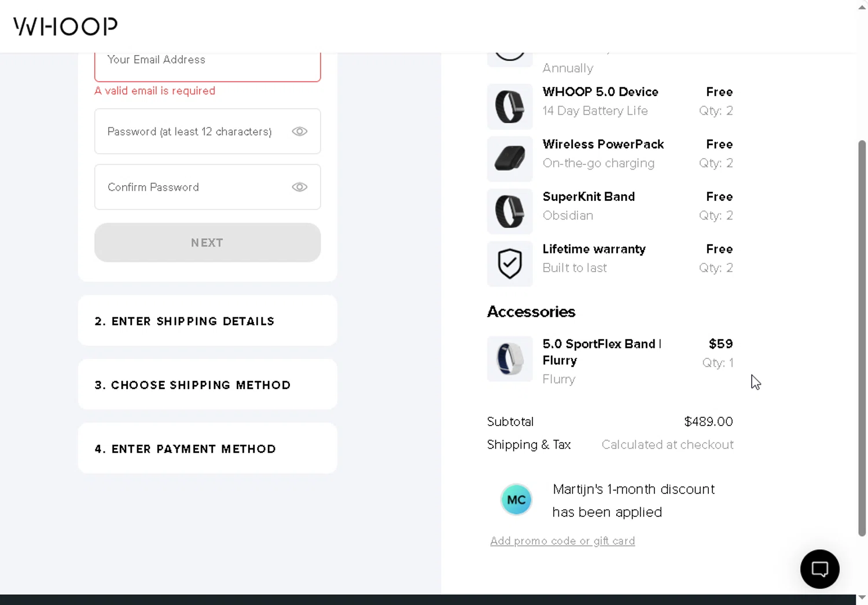This screenshot has width=868, height=605.
Task: Expand Choose Shipping Method section
Action: coord(208,384)
